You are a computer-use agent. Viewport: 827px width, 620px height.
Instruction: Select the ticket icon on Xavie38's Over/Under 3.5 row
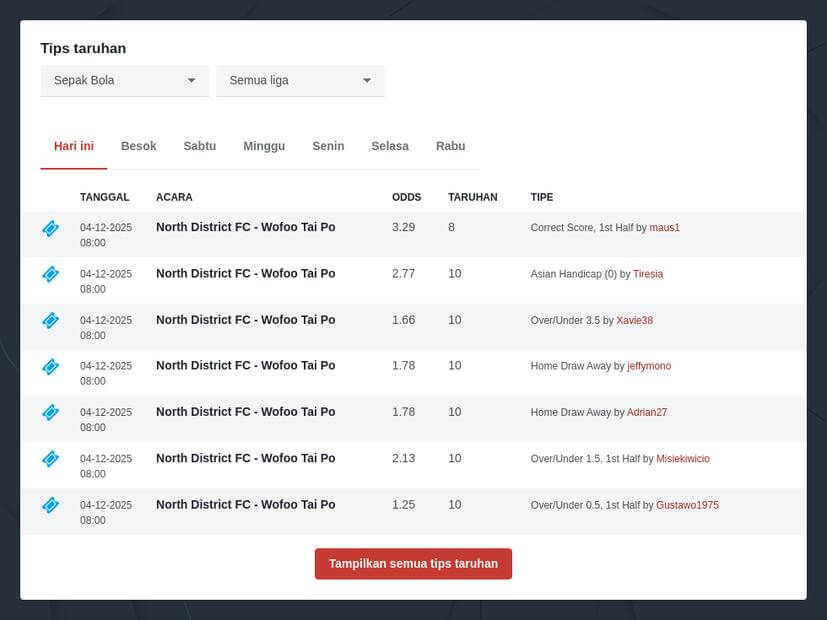[50, 320]
